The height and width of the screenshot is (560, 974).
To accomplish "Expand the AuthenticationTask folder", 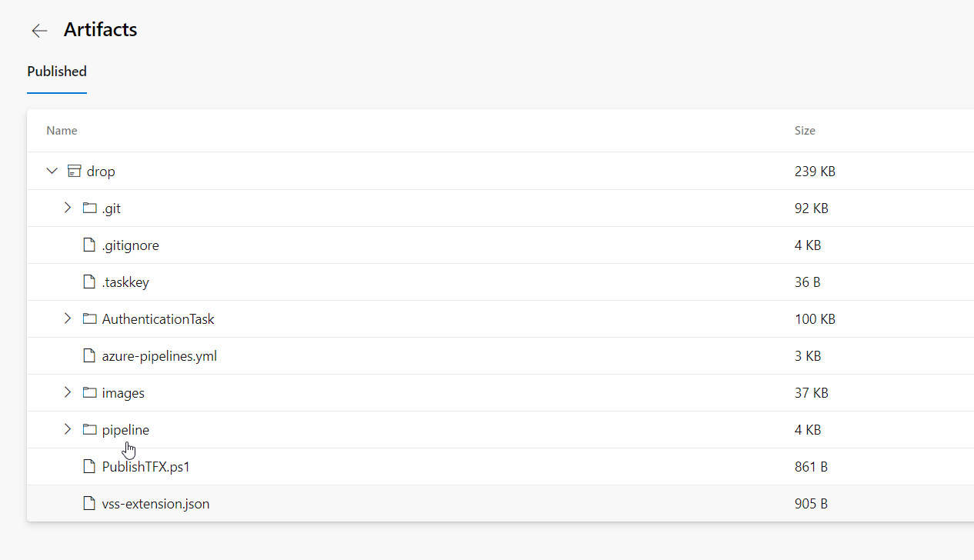I will pyautogui.click(x=67, y=318).
